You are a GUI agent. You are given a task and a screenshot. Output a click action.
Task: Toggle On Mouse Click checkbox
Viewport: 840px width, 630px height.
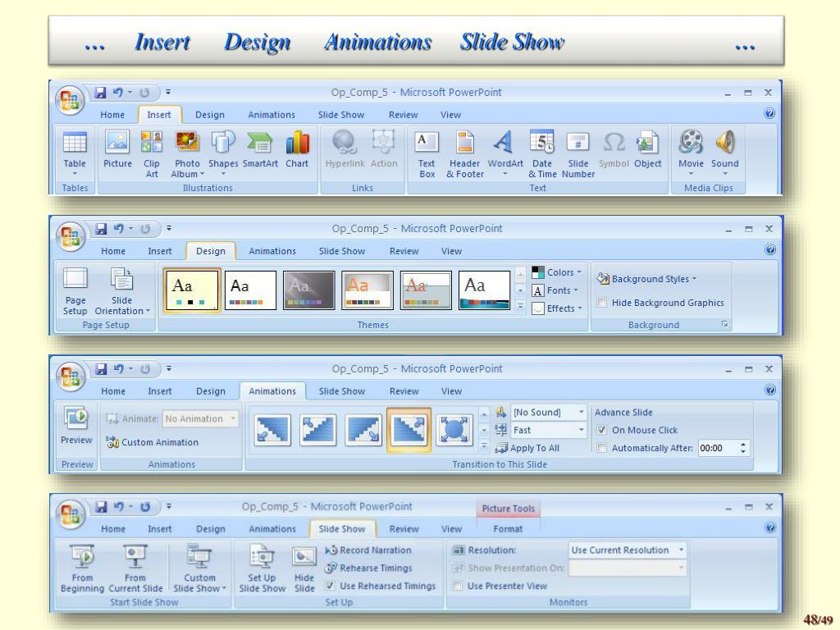pyautogui.click(x=601, y=430)
